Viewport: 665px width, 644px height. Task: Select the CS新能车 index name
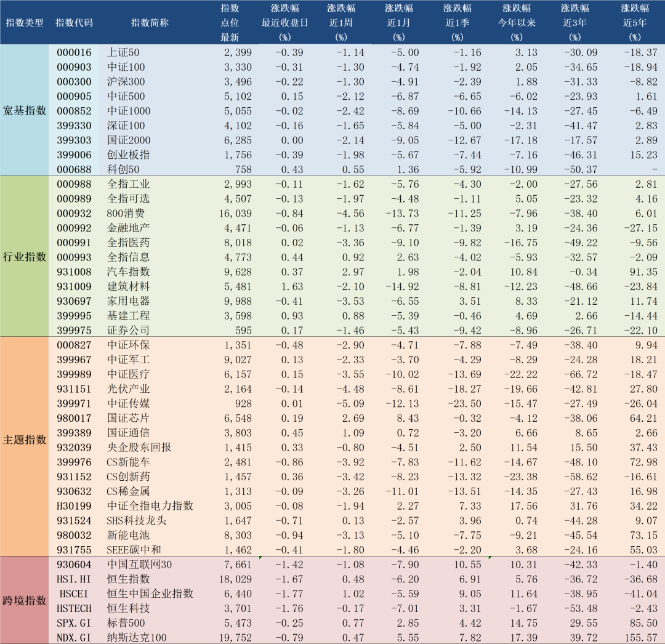pos(129,462)
